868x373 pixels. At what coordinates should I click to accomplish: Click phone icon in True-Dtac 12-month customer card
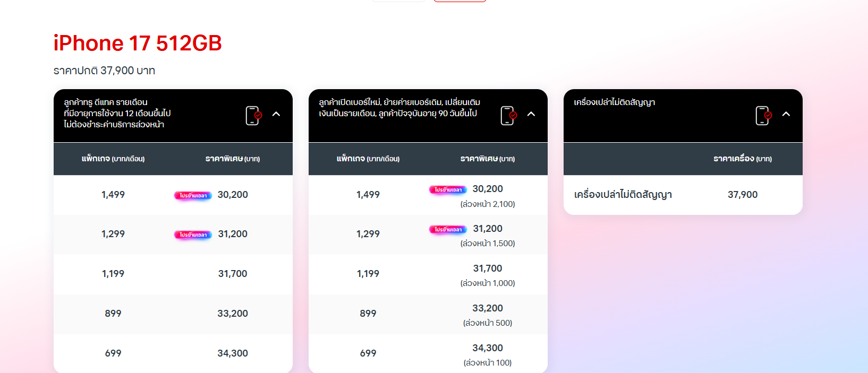[253, 115]
